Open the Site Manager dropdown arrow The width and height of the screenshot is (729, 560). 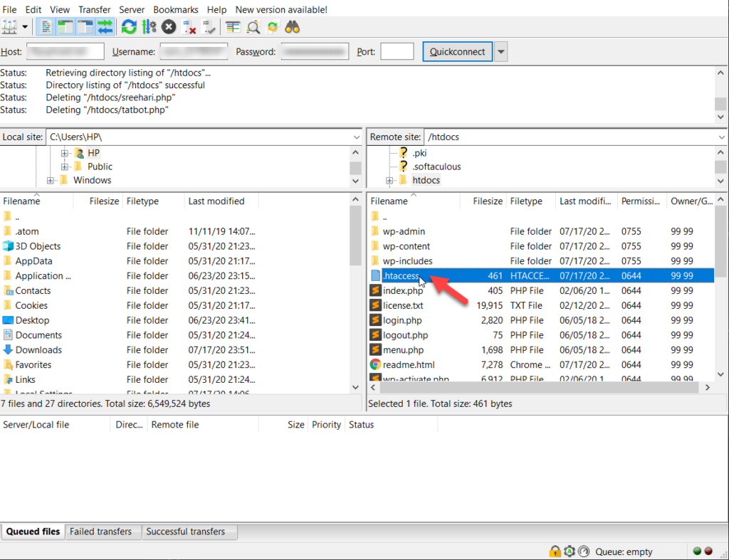click(25, 28)
